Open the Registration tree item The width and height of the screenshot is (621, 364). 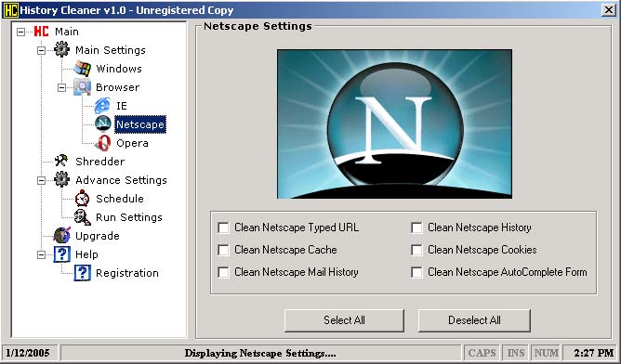pyautogui.click(x=127, y=273)
